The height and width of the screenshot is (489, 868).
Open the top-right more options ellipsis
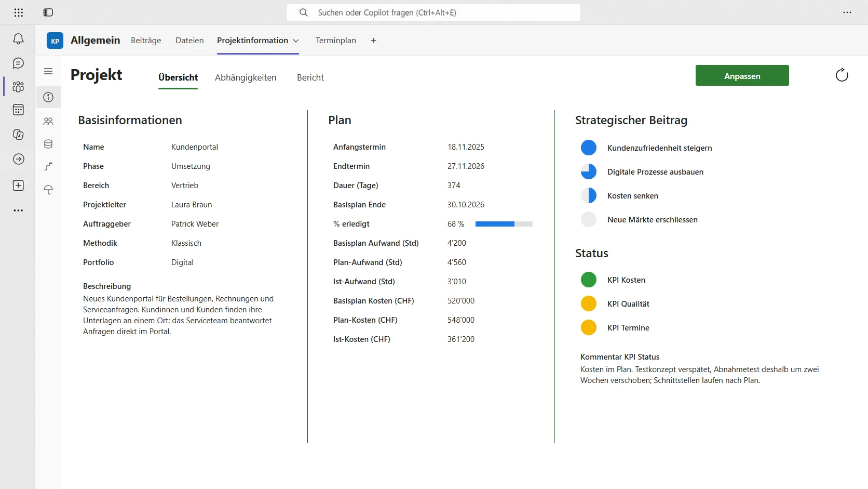pos(847,12)
